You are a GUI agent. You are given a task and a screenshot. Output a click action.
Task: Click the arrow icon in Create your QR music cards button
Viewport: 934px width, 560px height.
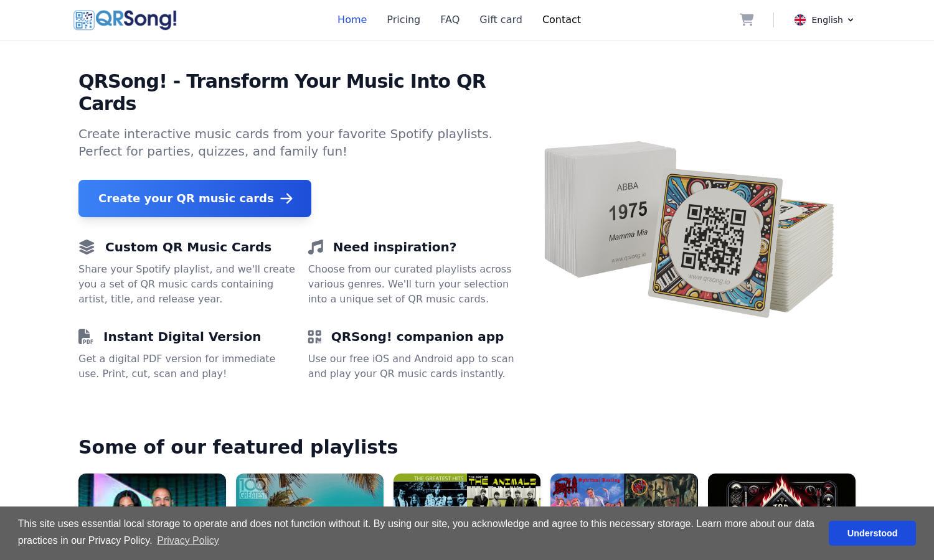pyautogui.click(x=286, y=198)
